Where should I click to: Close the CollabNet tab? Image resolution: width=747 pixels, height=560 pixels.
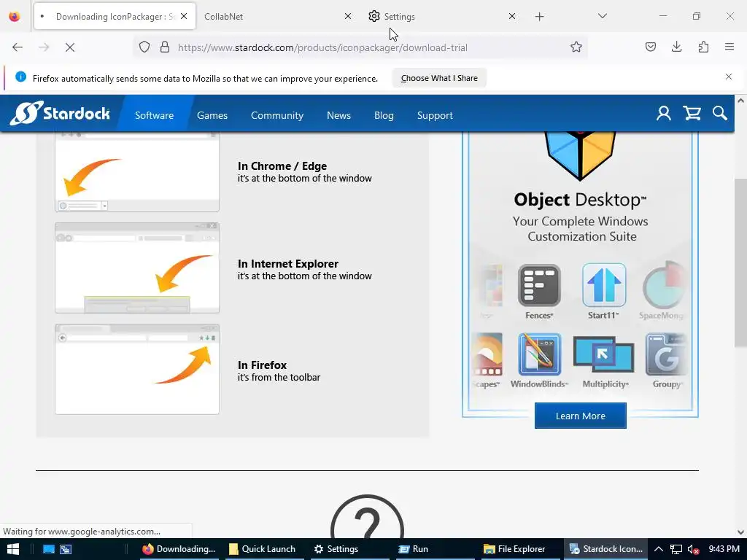coord(348,16)
